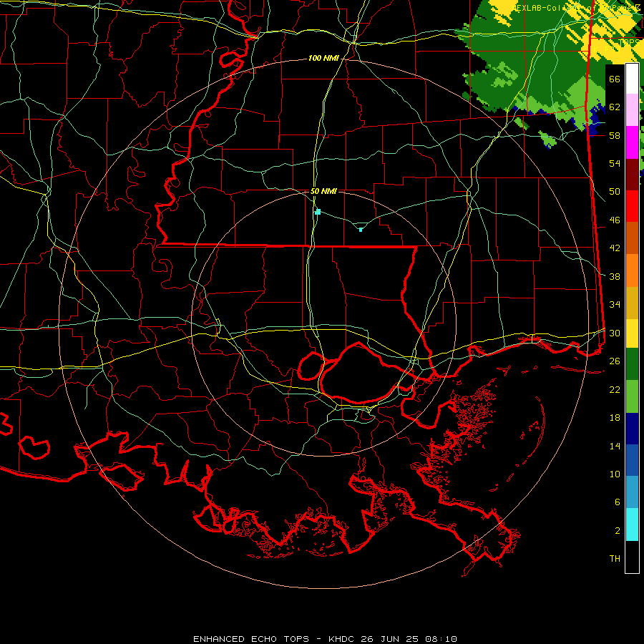Click the '26' legend value
This screenshot has height=644, width=644.
pyautogui.click(x=615, y=361)
